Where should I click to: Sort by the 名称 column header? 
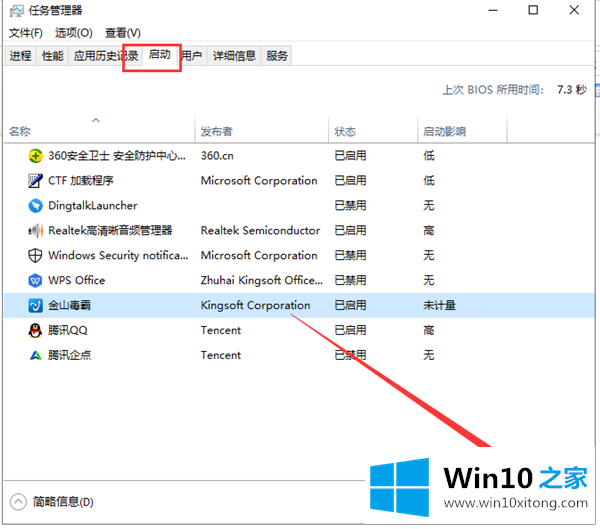click(x=99, y=131)
